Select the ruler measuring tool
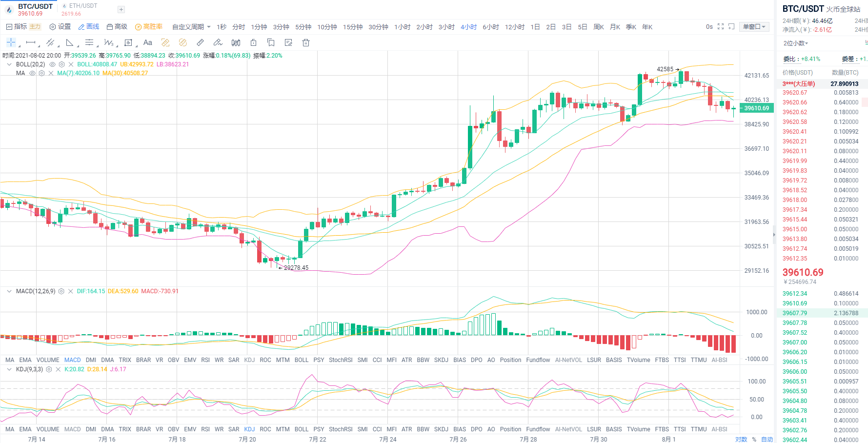 (200, 42)
